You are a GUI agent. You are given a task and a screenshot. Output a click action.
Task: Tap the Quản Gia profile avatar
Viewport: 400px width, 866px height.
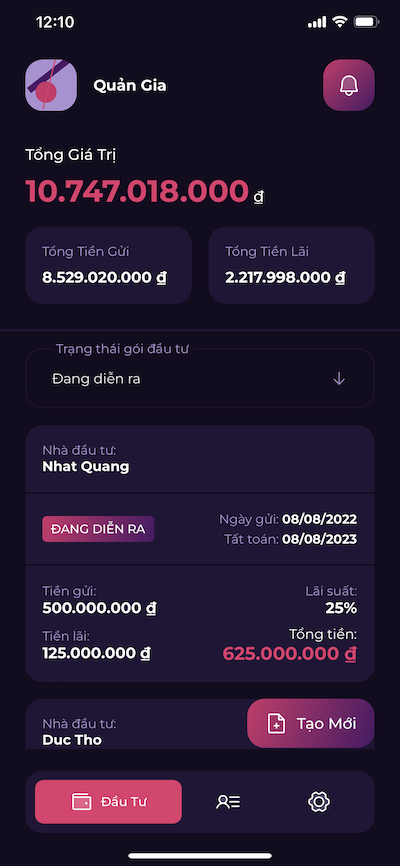pos(51,85)
